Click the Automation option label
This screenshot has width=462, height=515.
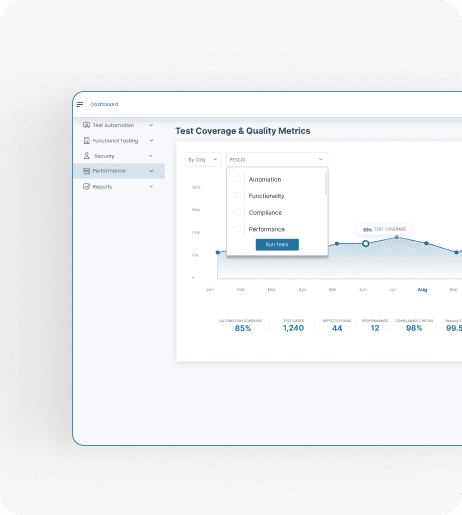(x=265, y=179)
